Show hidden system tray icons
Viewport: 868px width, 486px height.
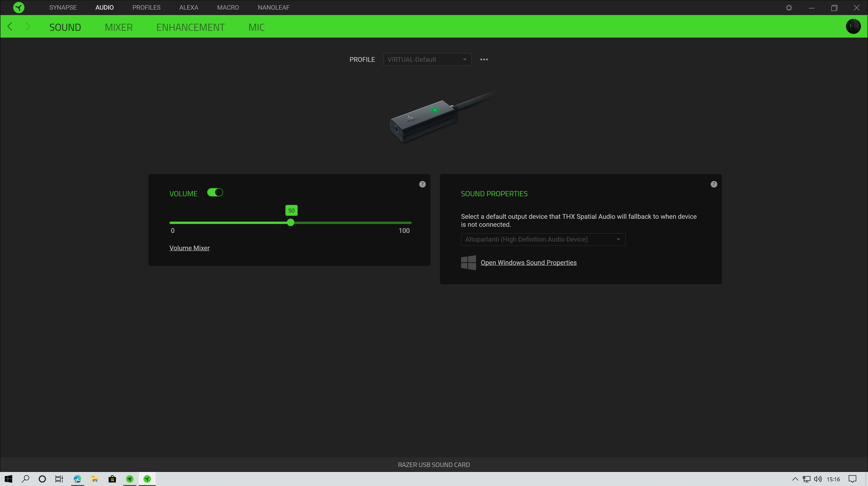tap(795, 479)
